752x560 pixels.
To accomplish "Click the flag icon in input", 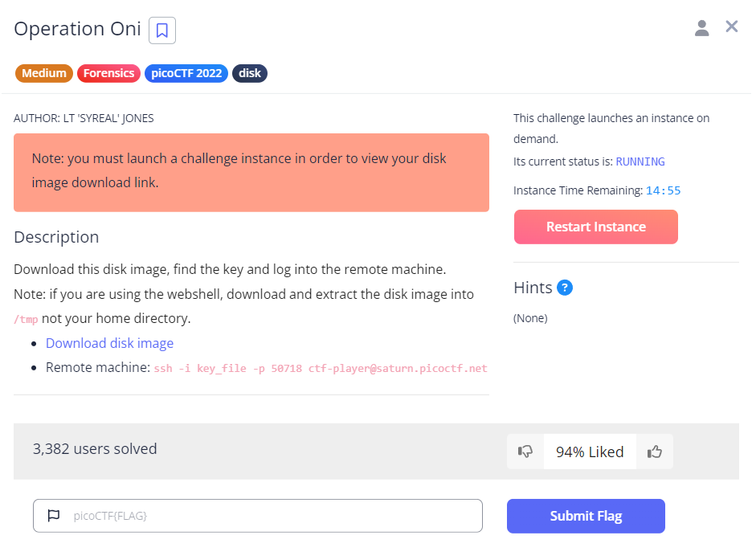I will (x=54, y=516).
